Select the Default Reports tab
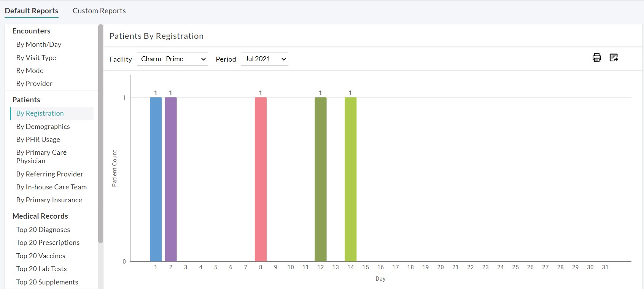Viewport: 644px width, 289px height. pos(32,11)
